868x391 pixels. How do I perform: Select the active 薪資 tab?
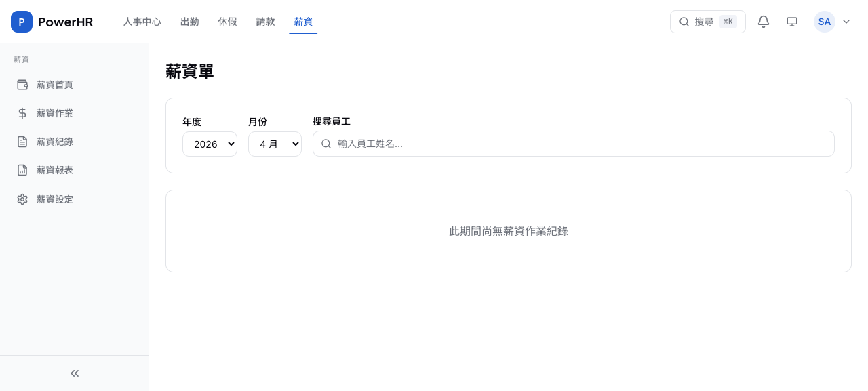coord(303,22)
